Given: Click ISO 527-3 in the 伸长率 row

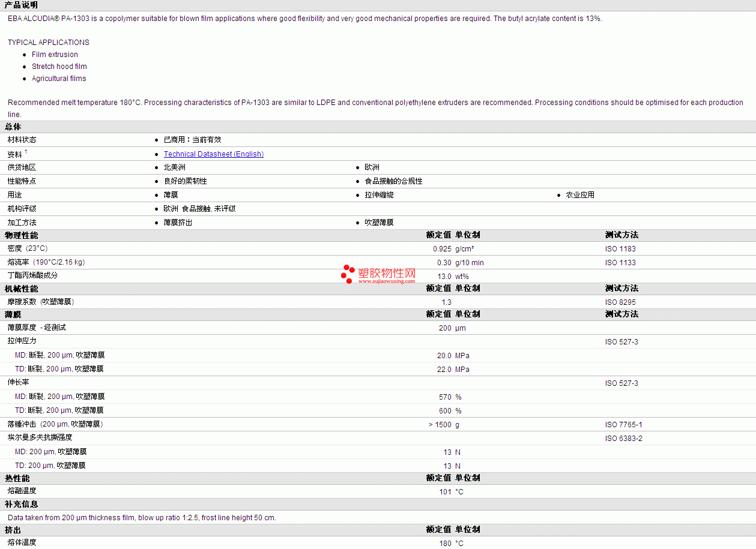Looking at the screenshot, I should coord(621,383).
